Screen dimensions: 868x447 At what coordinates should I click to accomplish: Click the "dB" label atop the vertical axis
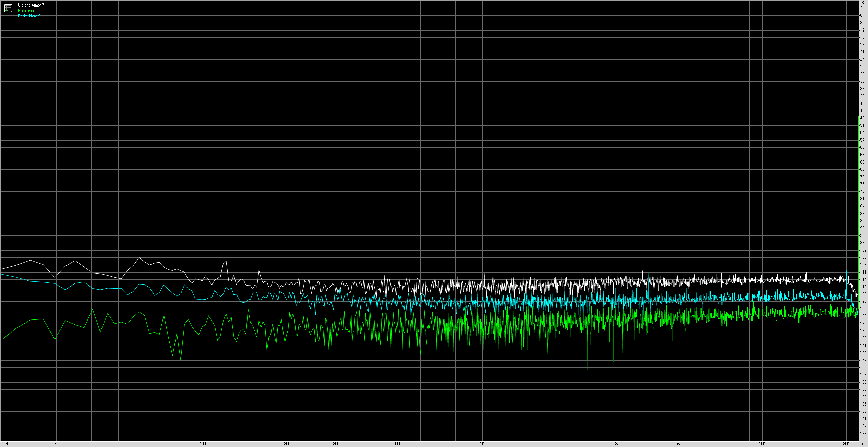point(861,2)
